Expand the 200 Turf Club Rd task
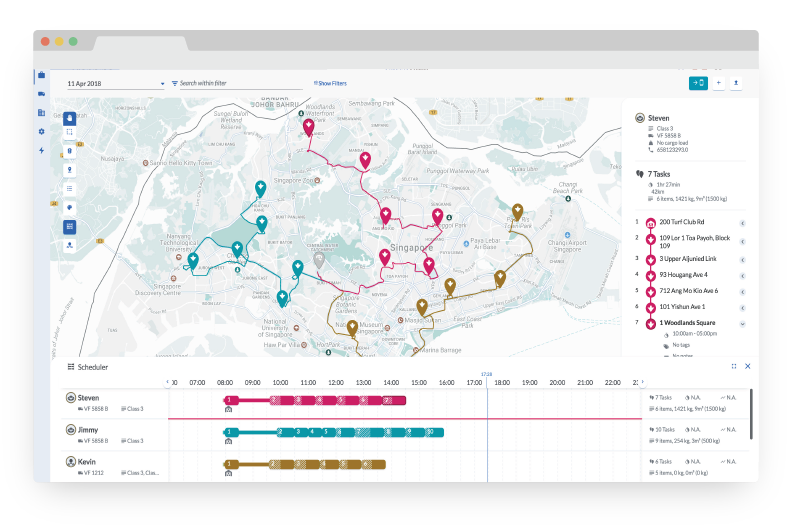 tap(743, 222)
